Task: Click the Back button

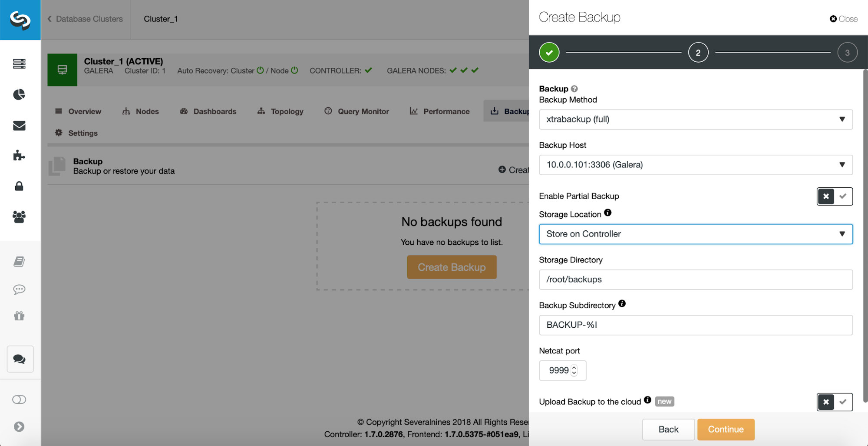Action: pyautogui.click(x=668, y=429)
